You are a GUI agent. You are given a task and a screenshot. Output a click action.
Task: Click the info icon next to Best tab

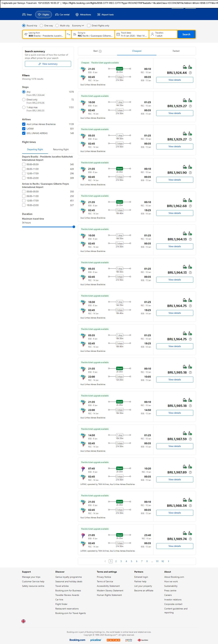[x=100, y=51]
